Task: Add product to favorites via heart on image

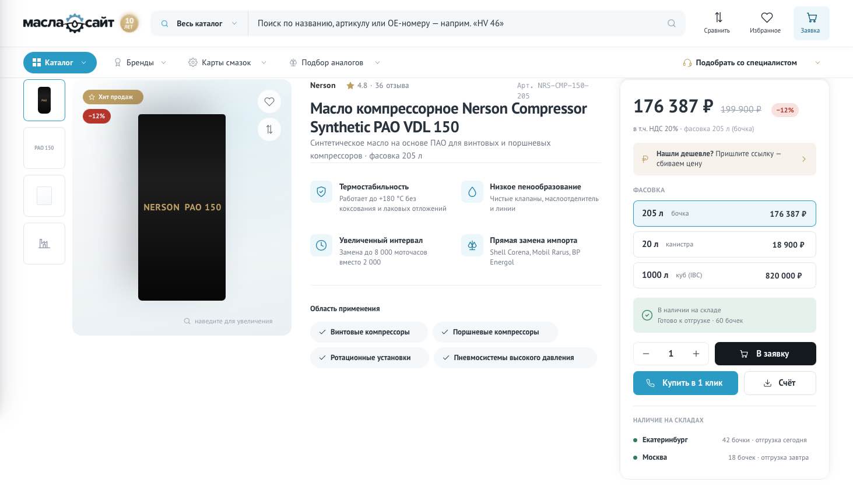Action: pyautogui.click(x=269, y=101)
